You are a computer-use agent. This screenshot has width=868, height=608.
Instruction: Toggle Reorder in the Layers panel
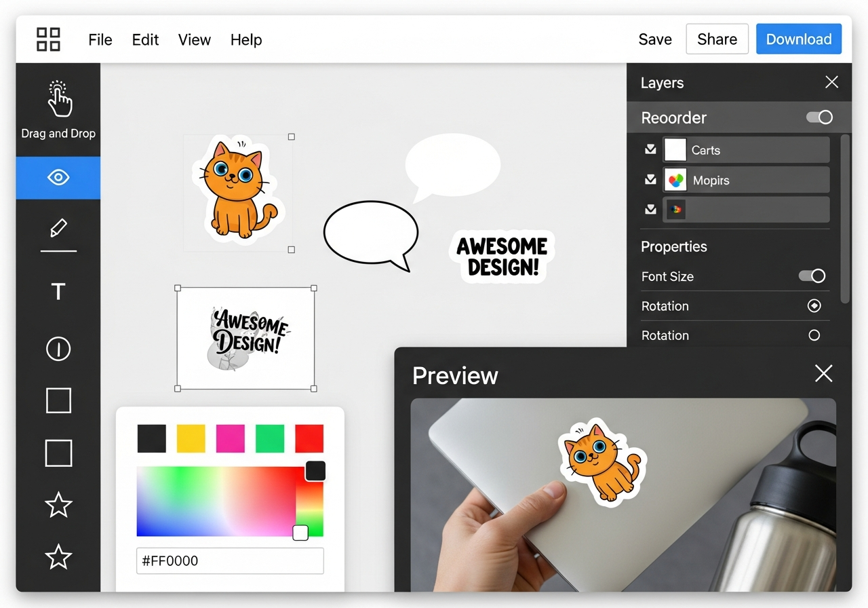[x=819, y=117]
